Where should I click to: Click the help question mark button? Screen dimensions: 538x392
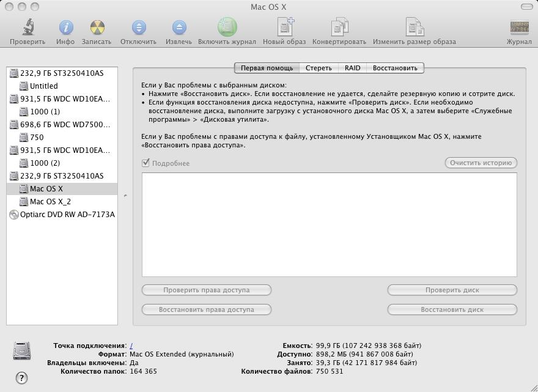coord(21,379)
